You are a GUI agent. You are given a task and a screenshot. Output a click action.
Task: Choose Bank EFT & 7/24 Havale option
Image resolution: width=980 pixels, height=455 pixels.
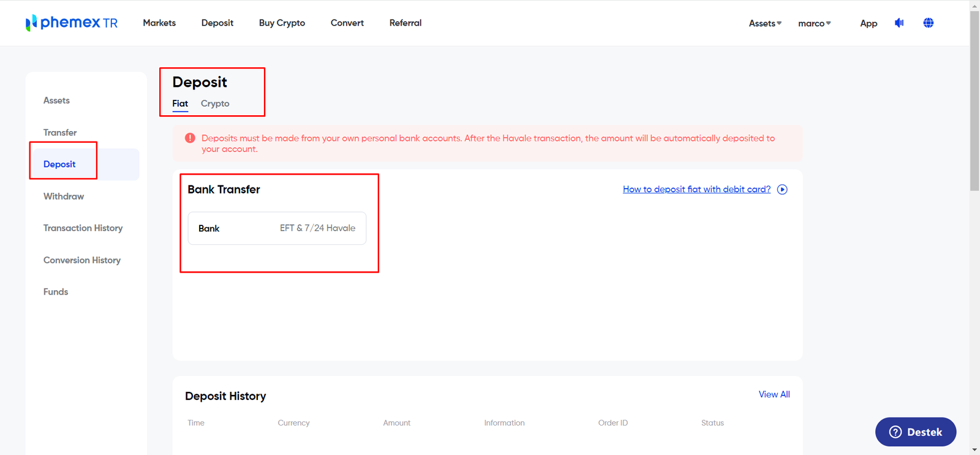coord(277,228)
